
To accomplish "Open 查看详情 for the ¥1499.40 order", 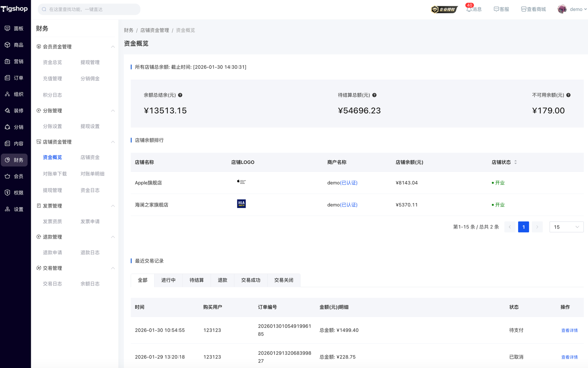I will [x=569, y=330].
